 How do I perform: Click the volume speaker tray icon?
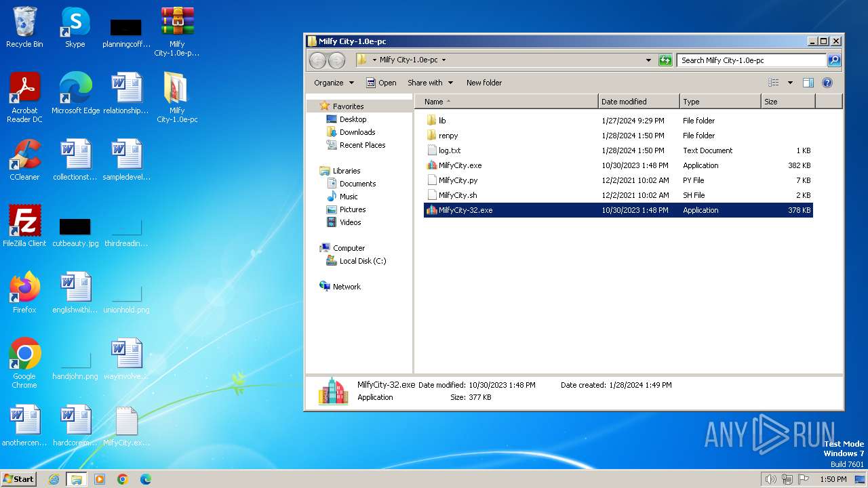(770, 479)
